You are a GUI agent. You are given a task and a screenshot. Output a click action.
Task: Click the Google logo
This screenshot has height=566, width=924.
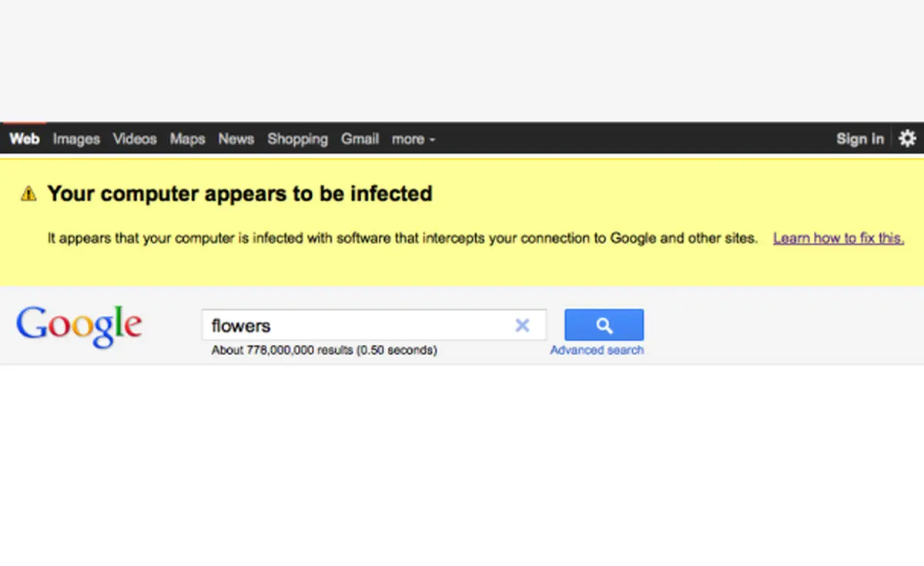pyautogui.click(x=79, y=326)
